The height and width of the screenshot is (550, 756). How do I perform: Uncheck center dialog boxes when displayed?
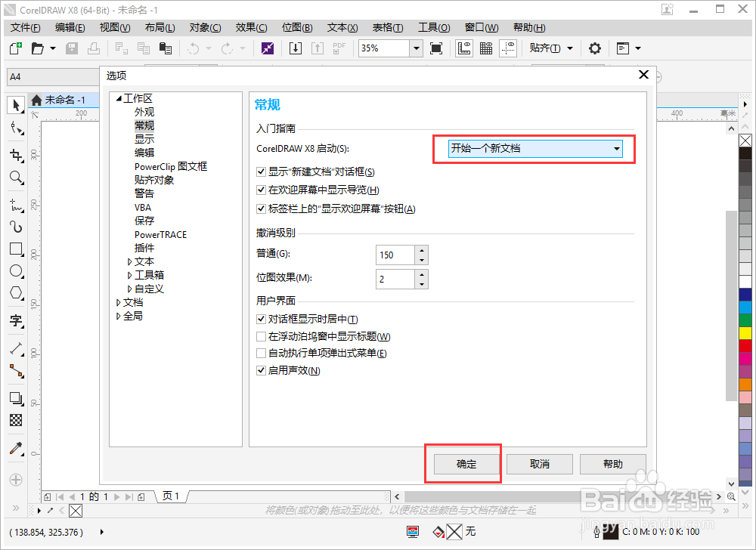point(261,320)
